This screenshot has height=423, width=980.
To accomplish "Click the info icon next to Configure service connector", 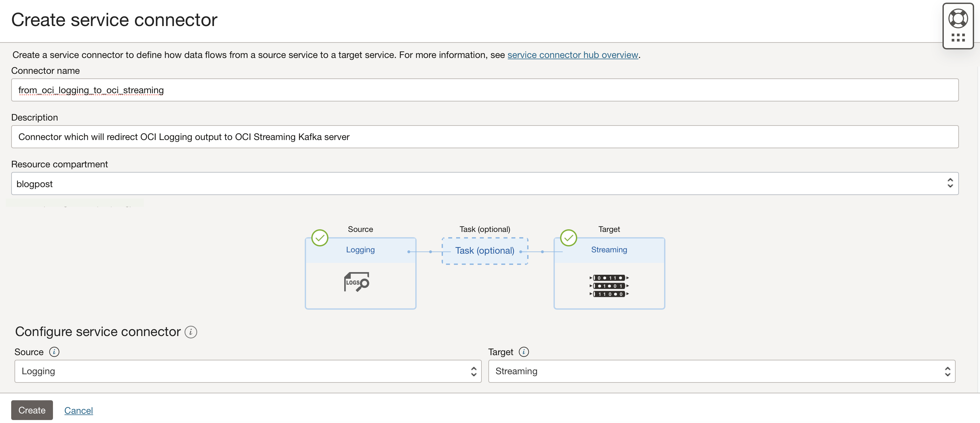I will click(191, 332).
